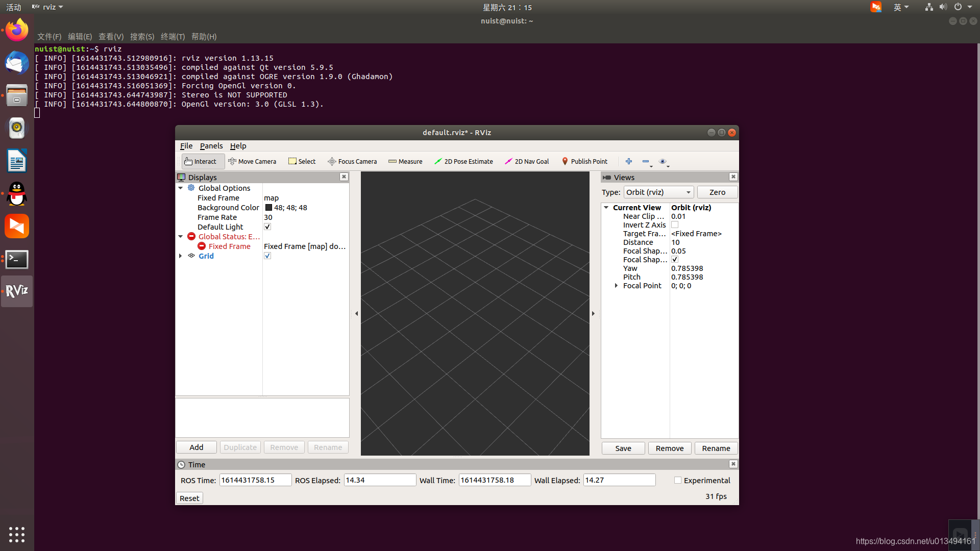Click the Zero button in Views
Viewport: 980px width, 551px height.
coord(716,192)
